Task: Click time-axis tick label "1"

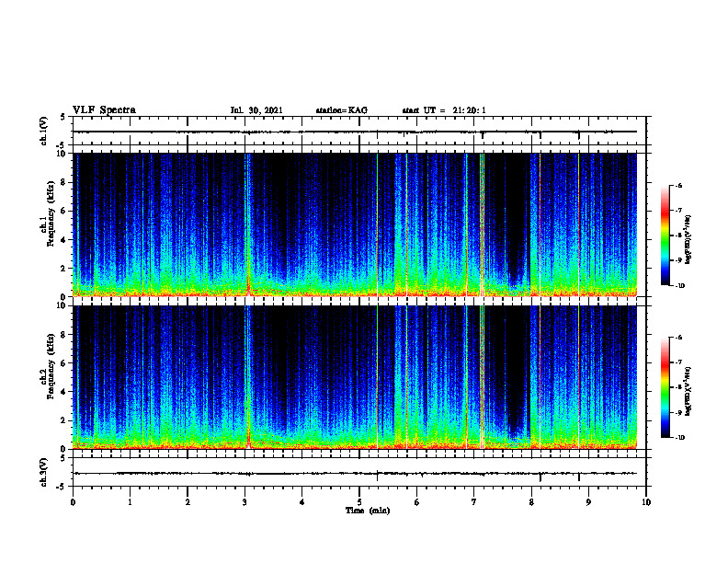Action: pyautogui.click(x=130, y=502)
